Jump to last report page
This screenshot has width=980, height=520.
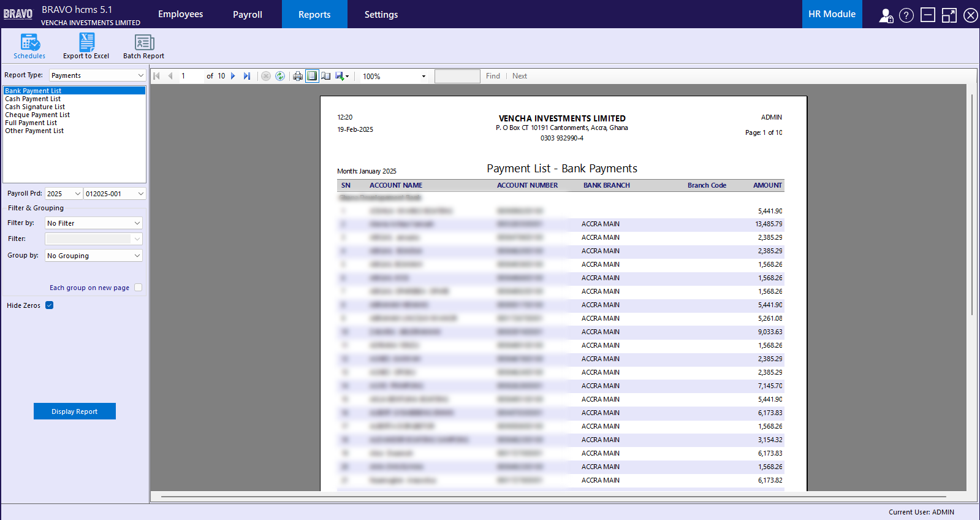point(247,76)
